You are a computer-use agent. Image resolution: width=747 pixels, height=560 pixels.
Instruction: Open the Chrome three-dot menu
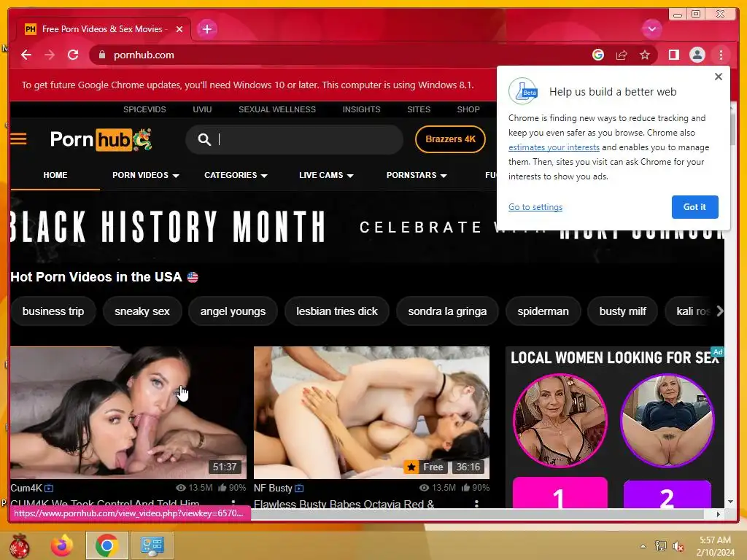(721, 55)
